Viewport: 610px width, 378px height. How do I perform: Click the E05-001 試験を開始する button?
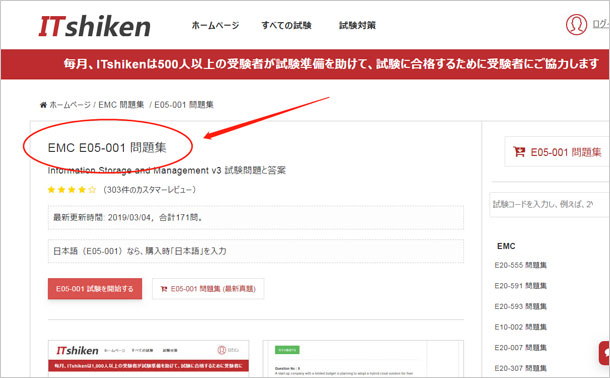(95, 289)
